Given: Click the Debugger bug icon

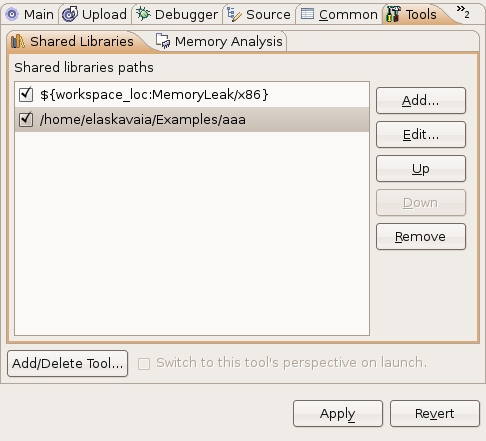Looking at the screenshot, I should pos(143,14).
